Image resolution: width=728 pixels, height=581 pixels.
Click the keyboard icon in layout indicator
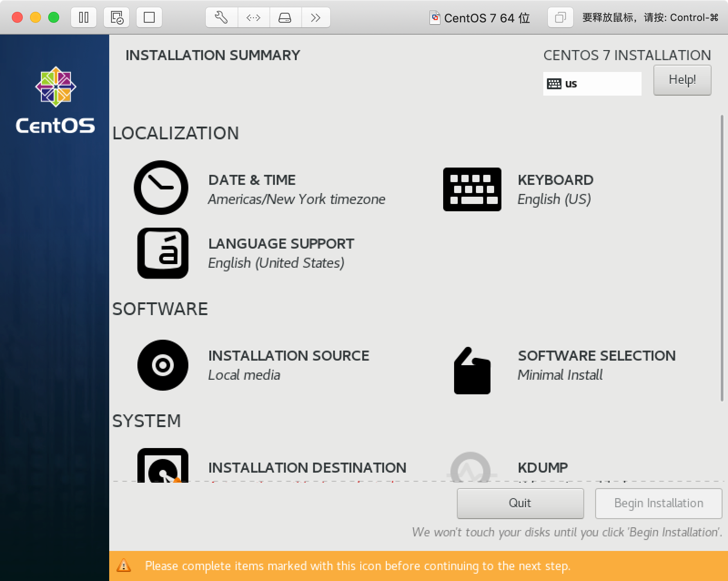pos(554,84)
